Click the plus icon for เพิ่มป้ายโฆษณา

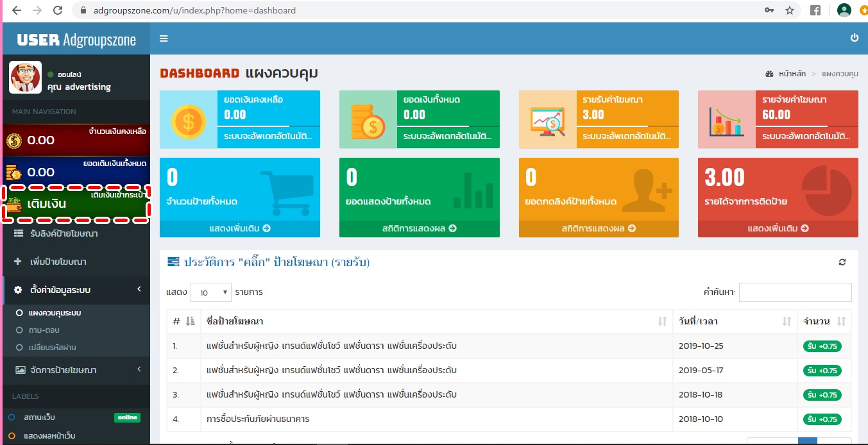tap(17, 262)
